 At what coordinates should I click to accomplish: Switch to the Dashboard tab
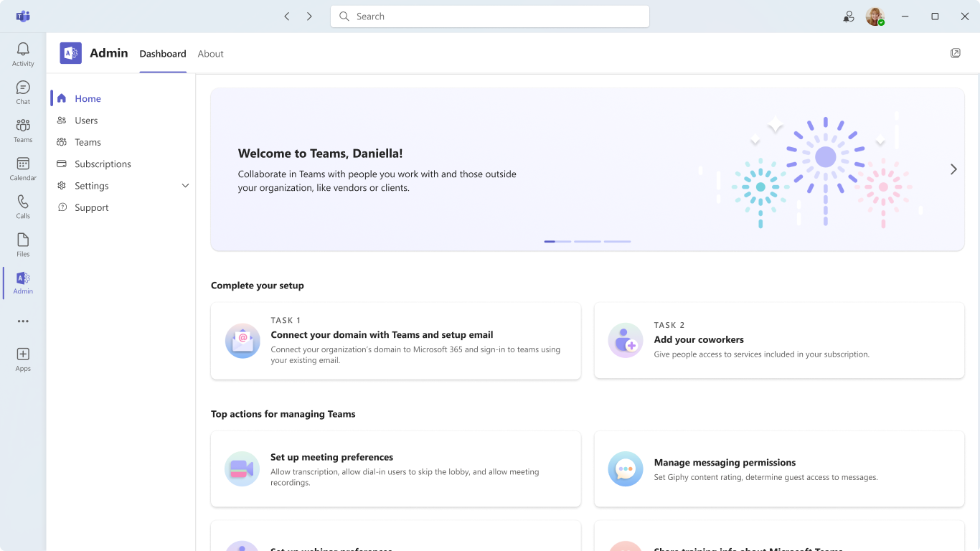click(163, 54)
